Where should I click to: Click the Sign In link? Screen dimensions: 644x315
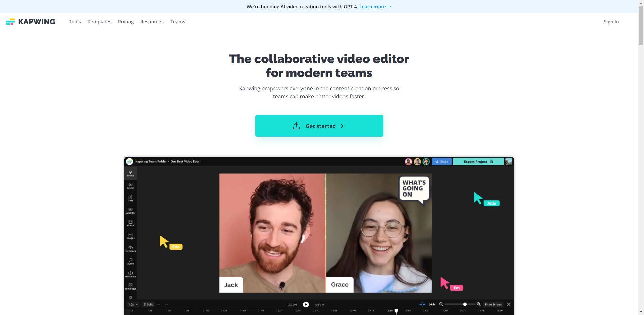click(611, 22)
